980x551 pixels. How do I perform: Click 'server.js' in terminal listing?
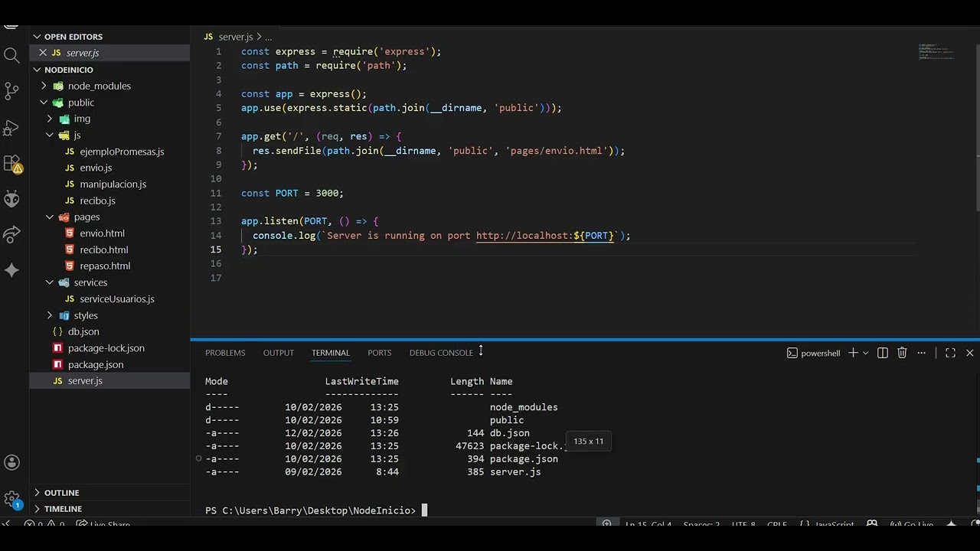[x=515, y=472]
